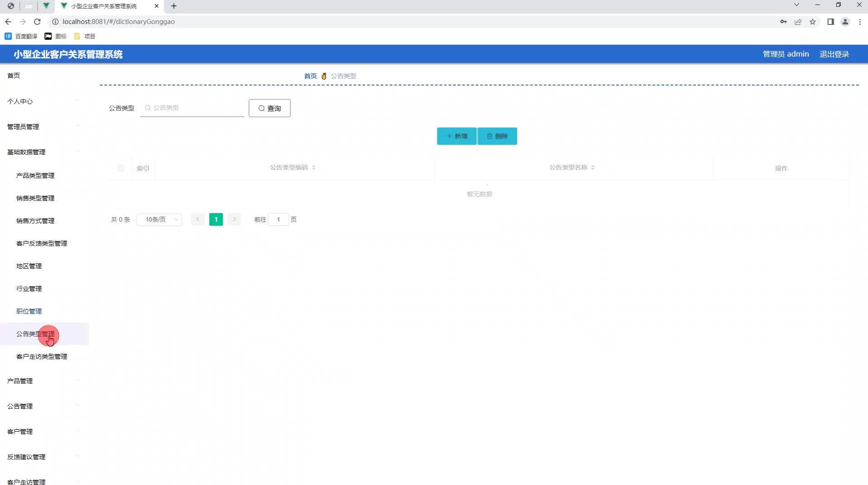Bookmark this page with star icon
Image resolution: width=868 pixels, height=485 pixels.
click(812, 22)
